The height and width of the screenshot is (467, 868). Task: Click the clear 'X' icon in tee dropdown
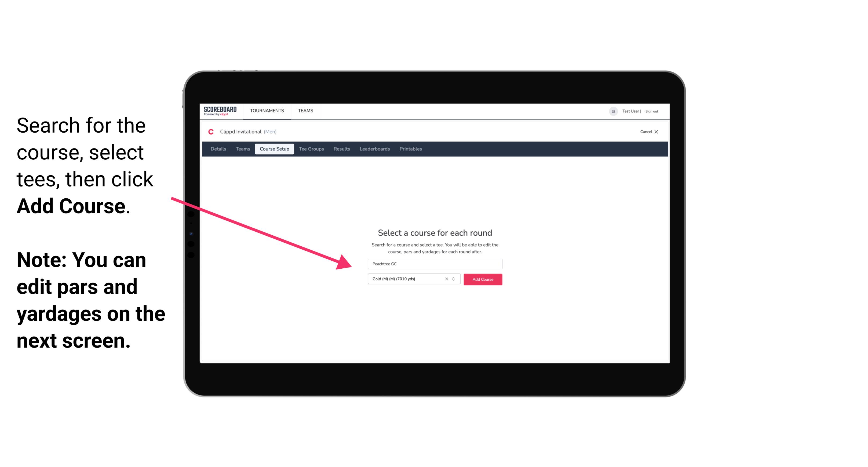(x=447, y=279)
